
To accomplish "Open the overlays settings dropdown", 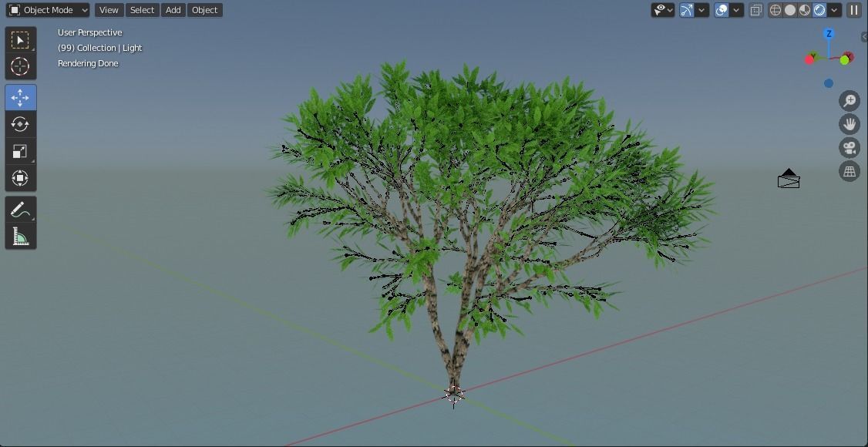I will pyautogui.click(x=735, y=9).
